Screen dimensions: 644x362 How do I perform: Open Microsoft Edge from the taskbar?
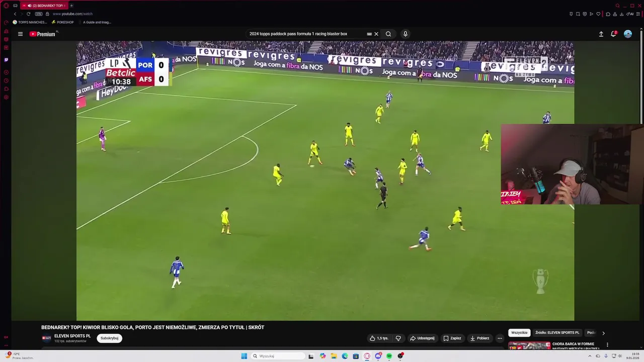[x=345, y=356]
